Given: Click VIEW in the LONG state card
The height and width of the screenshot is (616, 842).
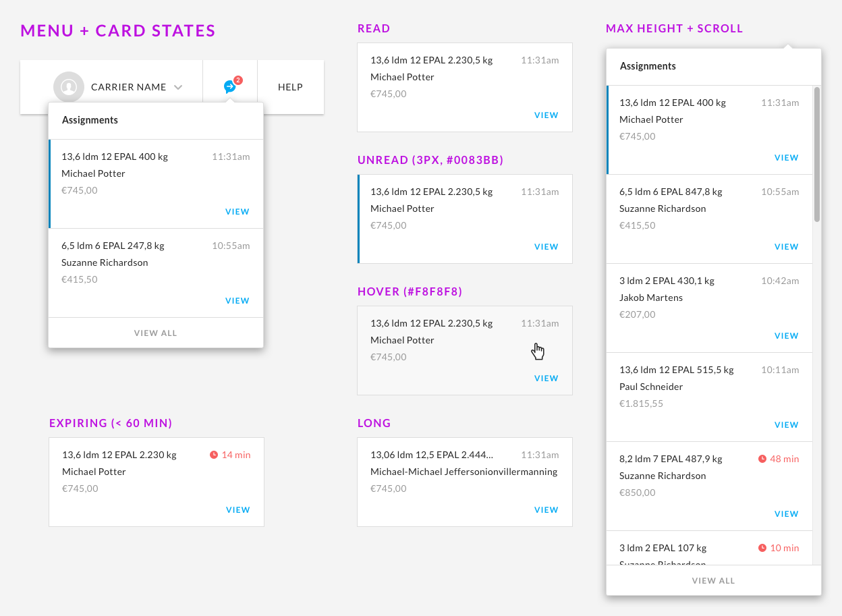Looking at the screenshot, I should tap(546, 510).
